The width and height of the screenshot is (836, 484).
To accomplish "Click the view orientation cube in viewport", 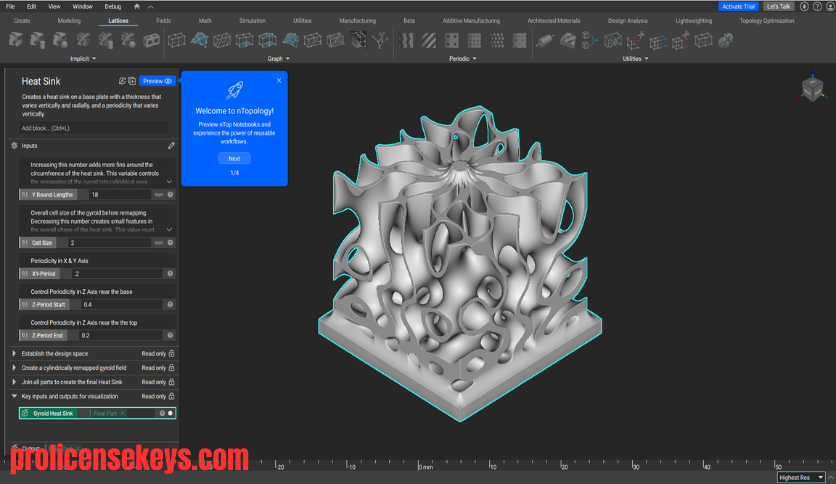I will pos(813,88).
